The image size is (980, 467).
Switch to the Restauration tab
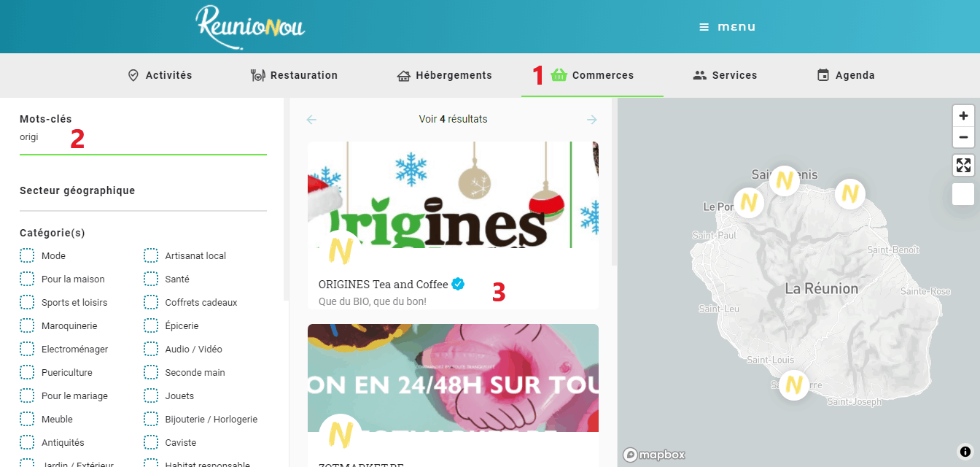click(x=294, y=75)
